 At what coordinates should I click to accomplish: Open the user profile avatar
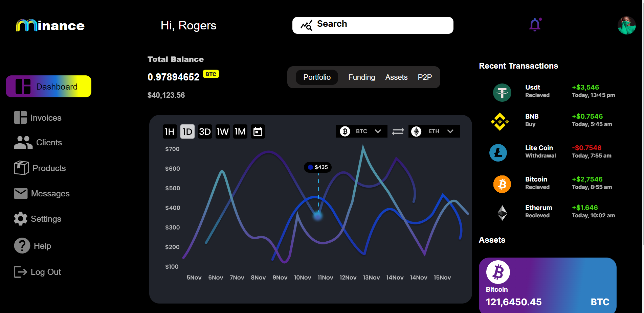click(x=626, y=25)
